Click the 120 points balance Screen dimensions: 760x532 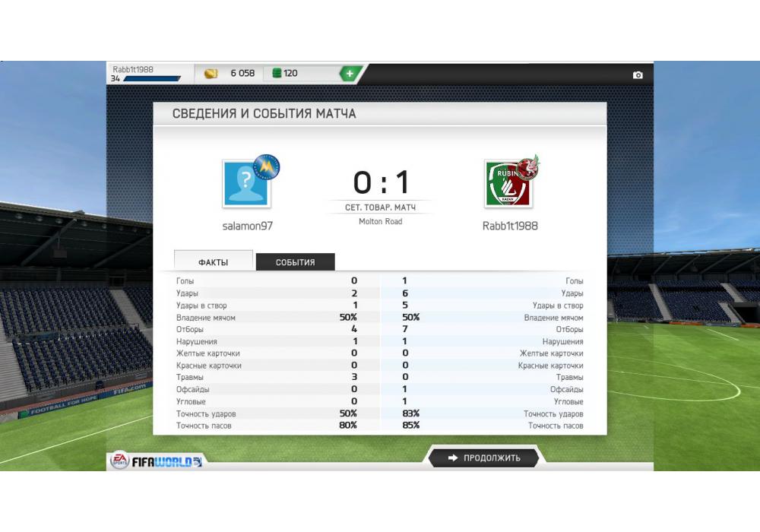(290, 73)
